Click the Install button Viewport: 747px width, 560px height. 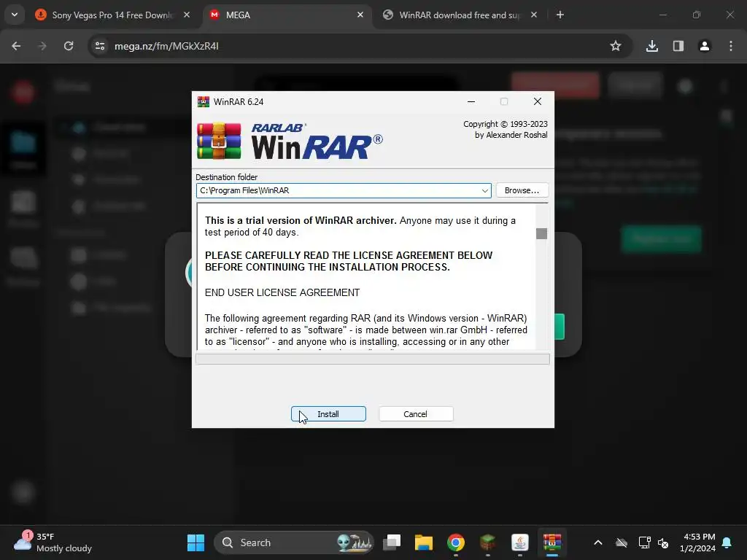point(328,414)
